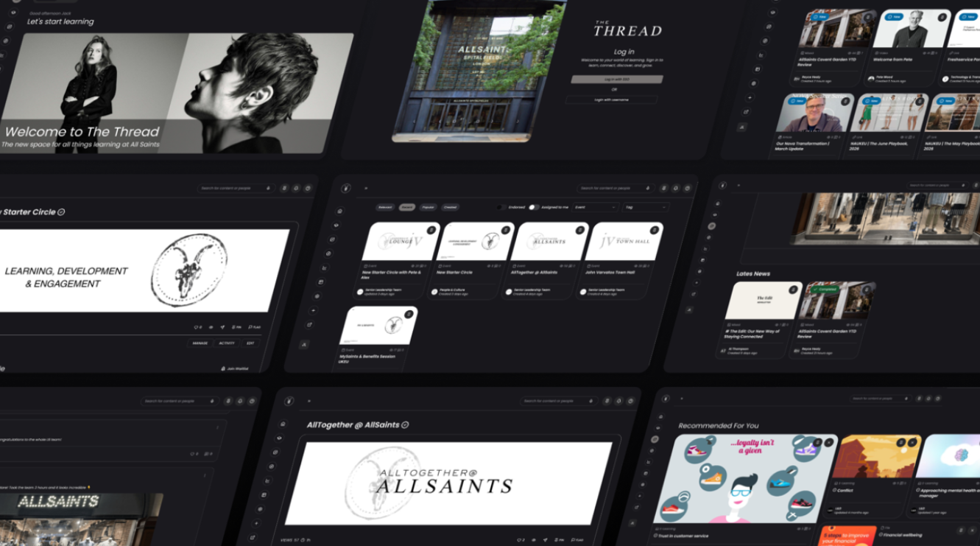Open the Event type dropdown
This screenshot has height=546, width=980.
[596, 207]
